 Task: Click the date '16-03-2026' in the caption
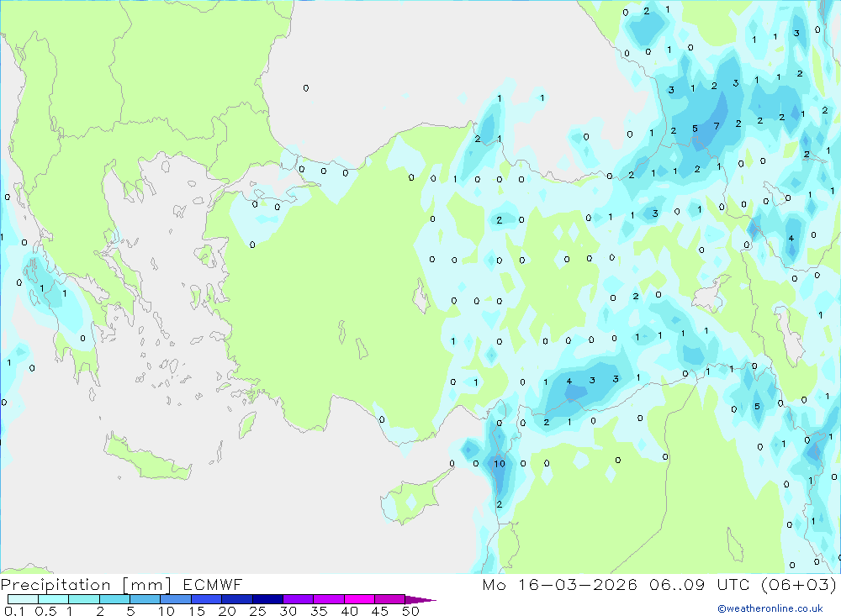click(578, 584)
